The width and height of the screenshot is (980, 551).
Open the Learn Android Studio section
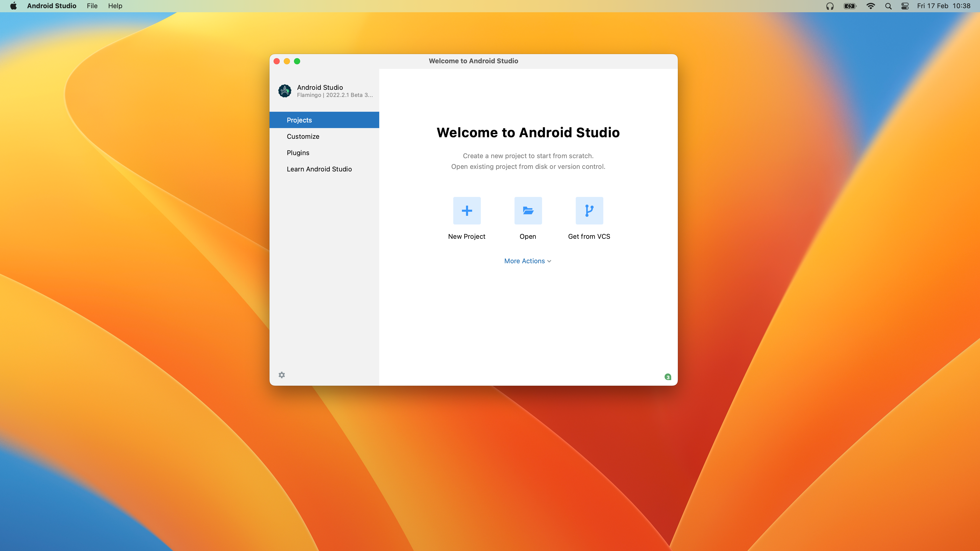[319, 169]
